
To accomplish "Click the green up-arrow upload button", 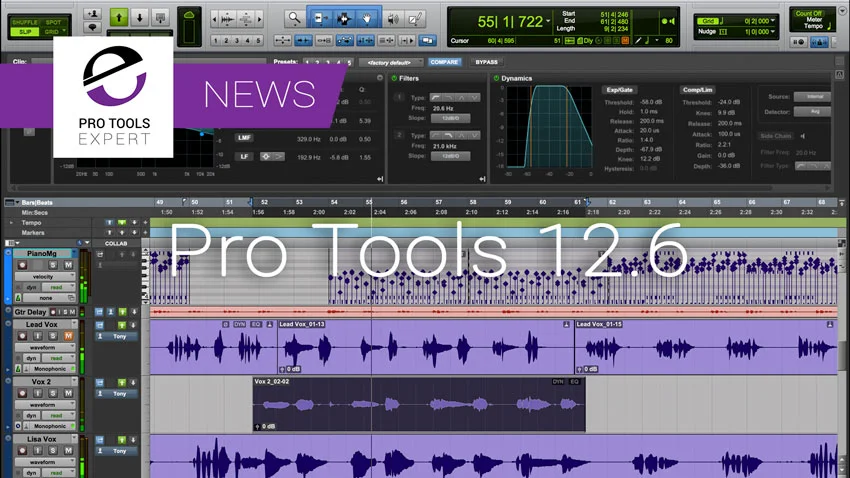I will click(119, 18).
